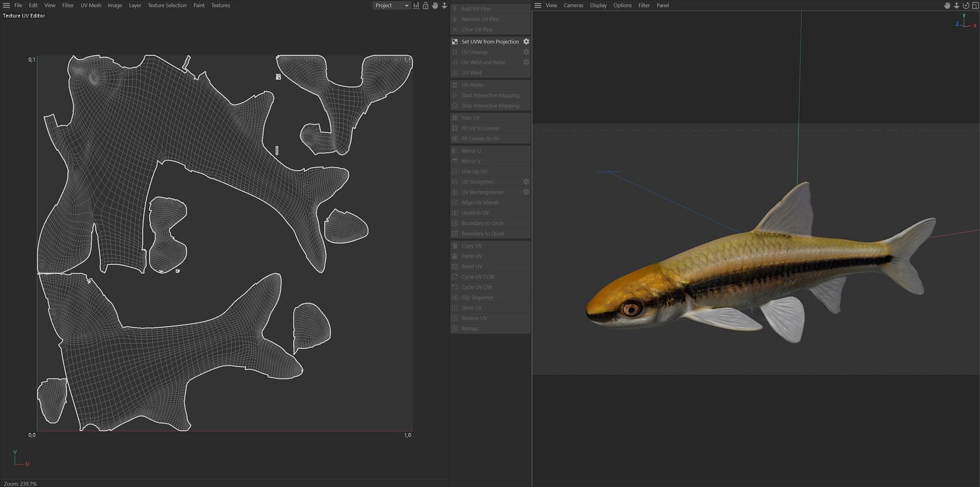Screen dimensions: 980x487
Task: Click the viewport zoom arrows icon
Action: [x=956, y=5]
